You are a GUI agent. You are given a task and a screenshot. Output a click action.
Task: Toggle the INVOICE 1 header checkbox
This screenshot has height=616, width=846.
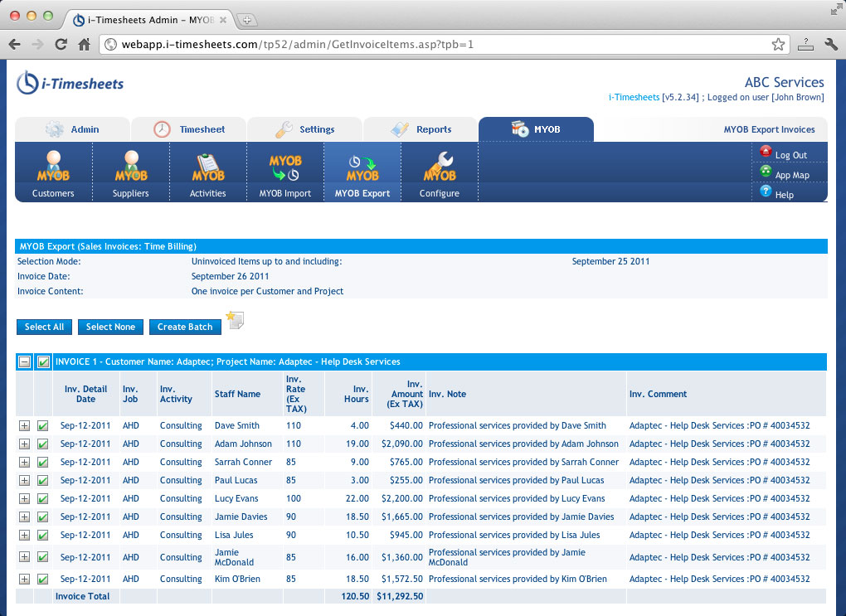pos(43,362)
